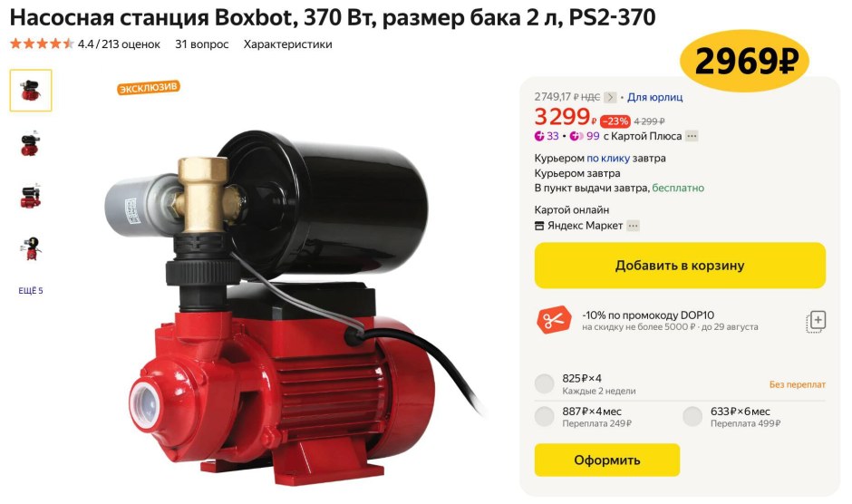Open the 213 оценок reviews link
This screenshot has height=504, width=852.
click(x=131, y=44)
